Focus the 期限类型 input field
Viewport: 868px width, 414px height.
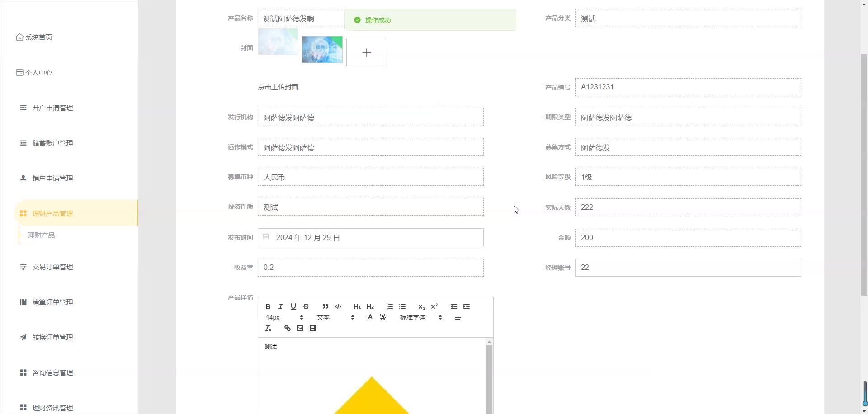(688, 117)
